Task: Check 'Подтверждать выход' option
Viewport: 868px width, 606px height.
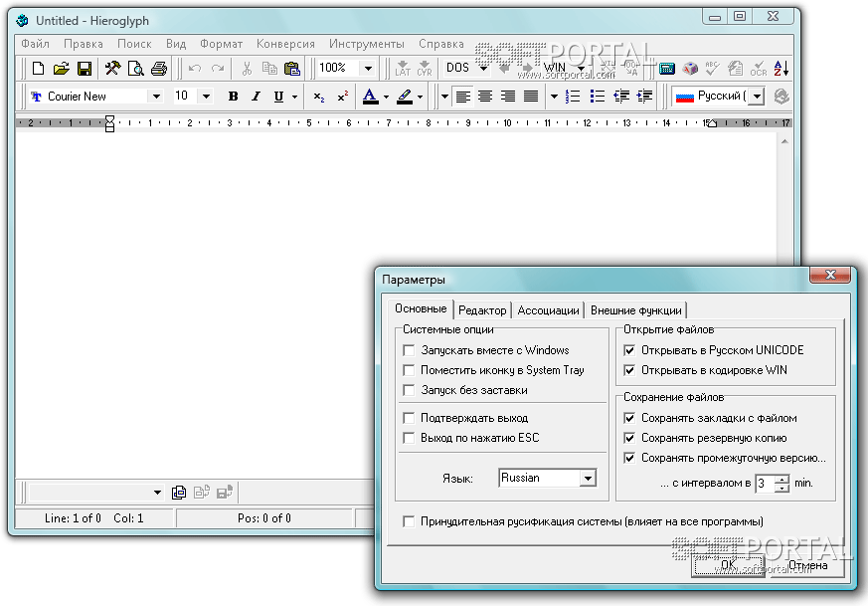Action: (409, 418)
